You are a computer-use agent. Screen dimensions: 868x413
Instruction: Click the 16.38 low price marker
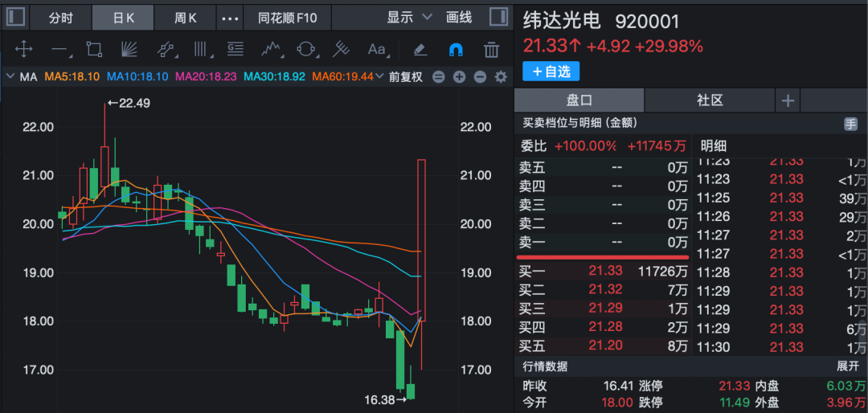click(385, 399)
